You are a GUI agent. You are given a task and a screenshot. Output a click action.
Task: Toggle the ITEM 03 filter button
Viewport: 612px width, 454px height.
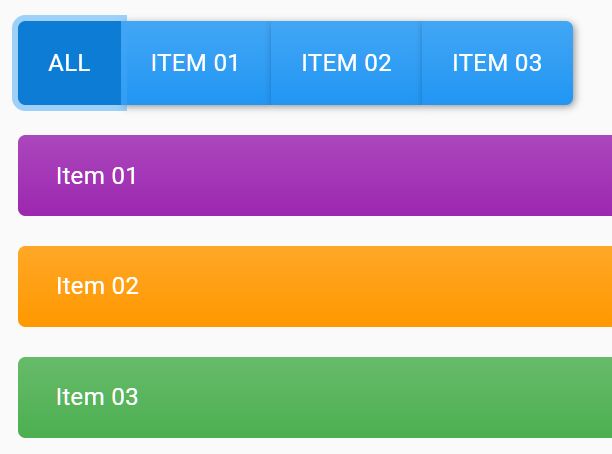497,63
